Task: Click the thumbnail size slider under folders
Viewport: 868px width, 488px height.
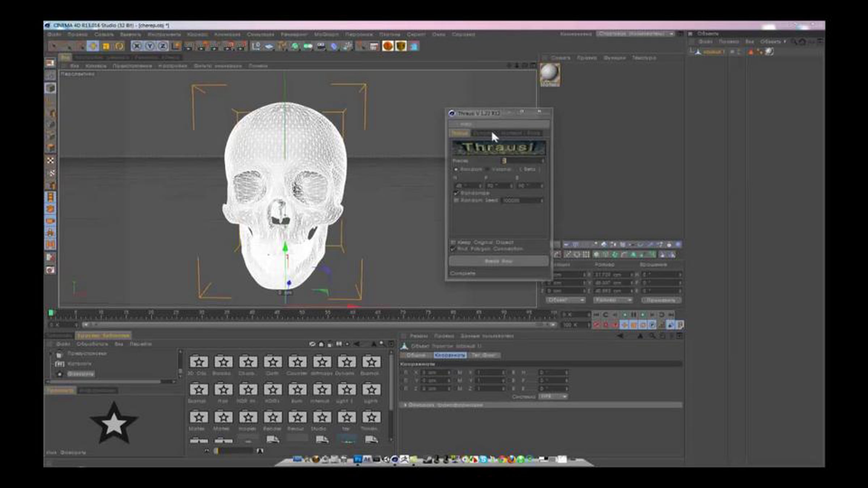Action: coord(233,451)
